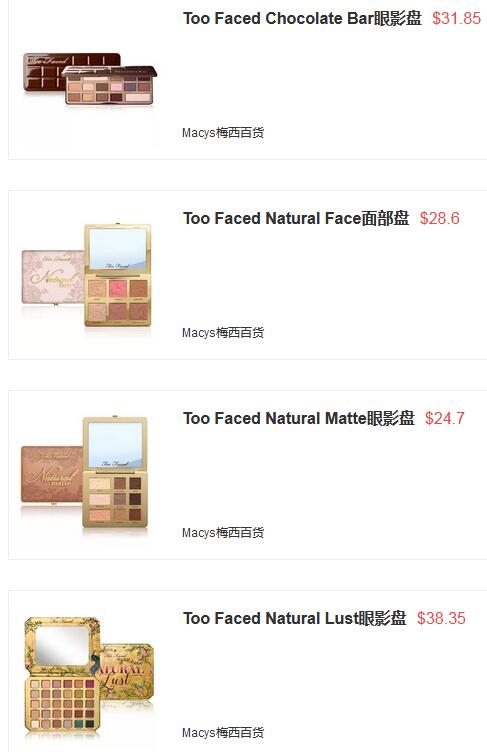Select the $38.35 price for Natural Lust
487x752 pixels.
tap(441, 619)
